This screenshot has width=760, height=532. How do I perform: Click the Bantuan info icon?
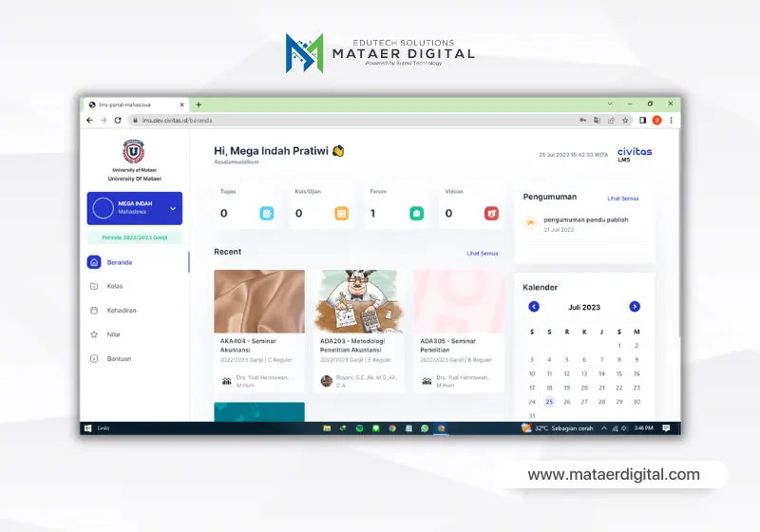tap(94, 359)
